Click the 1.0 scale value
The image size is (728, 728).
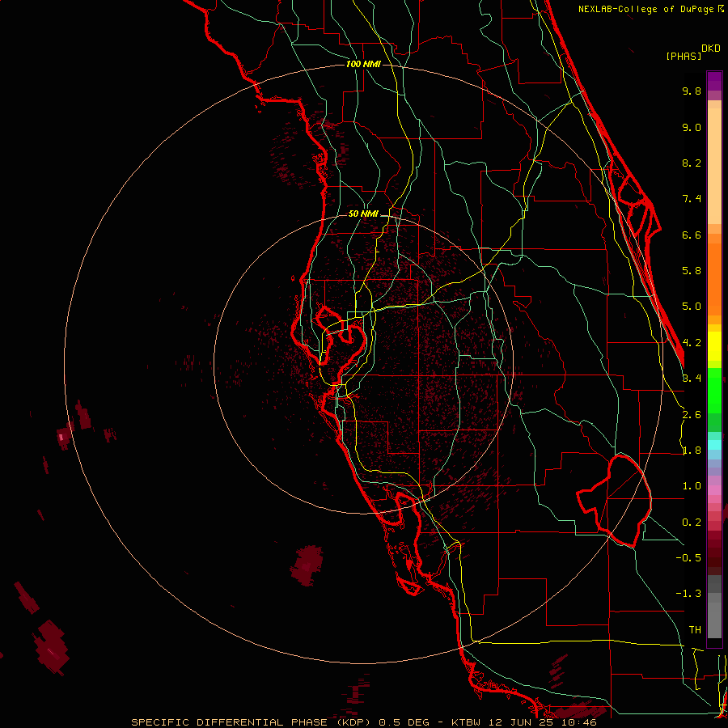[692, 486]
